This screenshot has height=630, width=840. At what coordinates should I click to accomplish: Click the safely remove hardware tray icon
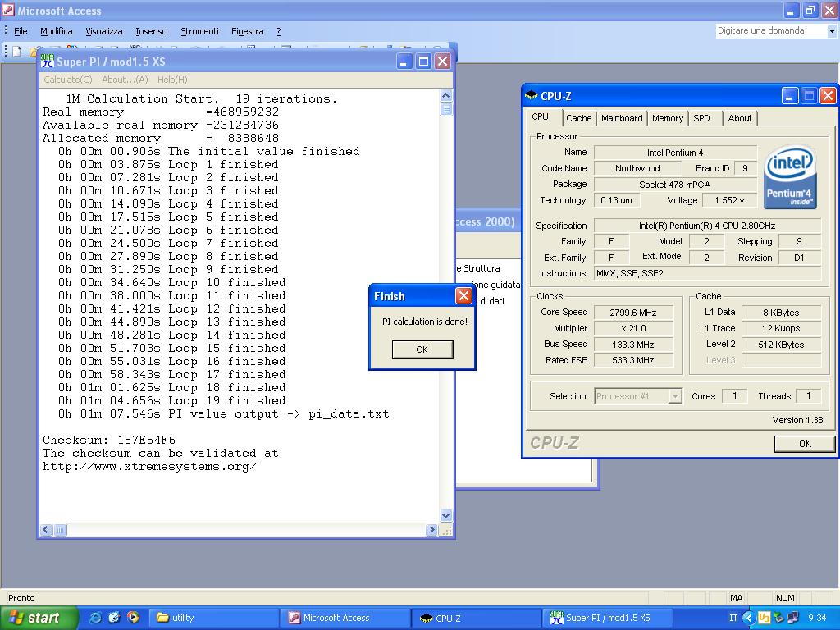778,618
